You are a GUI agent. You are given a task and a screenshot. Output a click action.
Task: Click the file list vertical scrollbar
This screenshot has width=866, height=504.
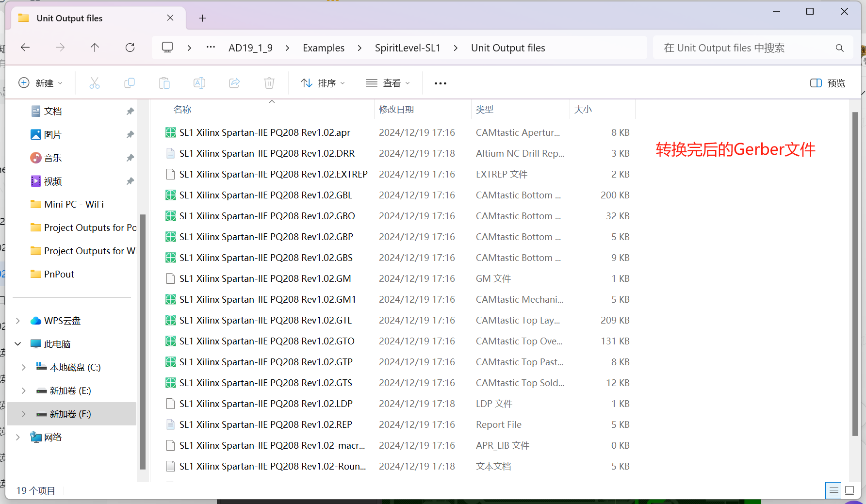pyautogui.click(x=855, y=272)
